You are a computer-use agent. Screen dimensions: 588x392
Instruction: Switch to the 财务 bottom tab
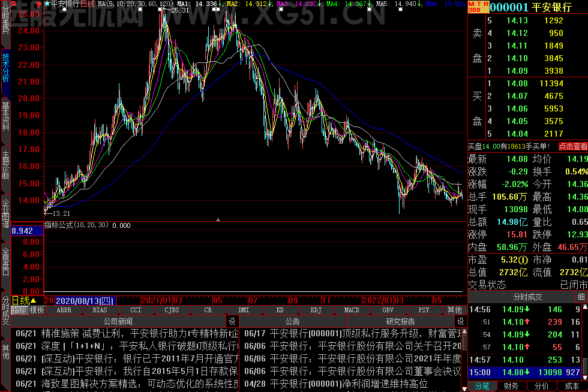tap(511, 386)
